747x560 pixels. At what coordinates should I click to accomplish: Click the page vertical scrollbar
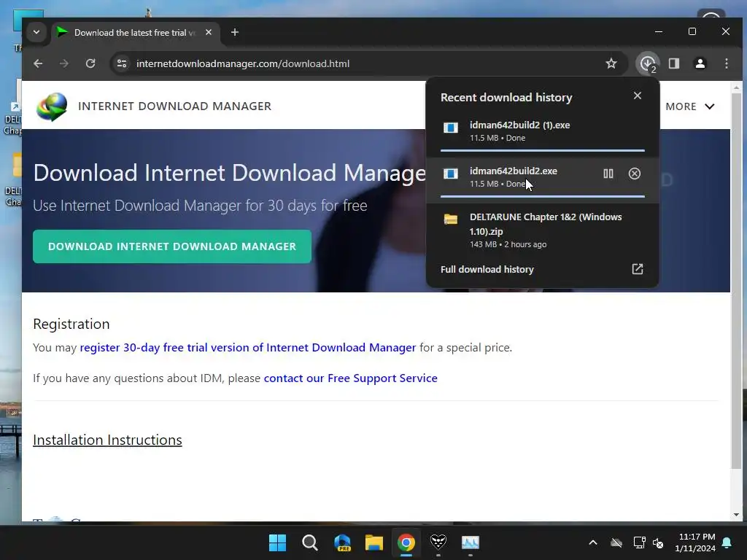click(736, 281)
